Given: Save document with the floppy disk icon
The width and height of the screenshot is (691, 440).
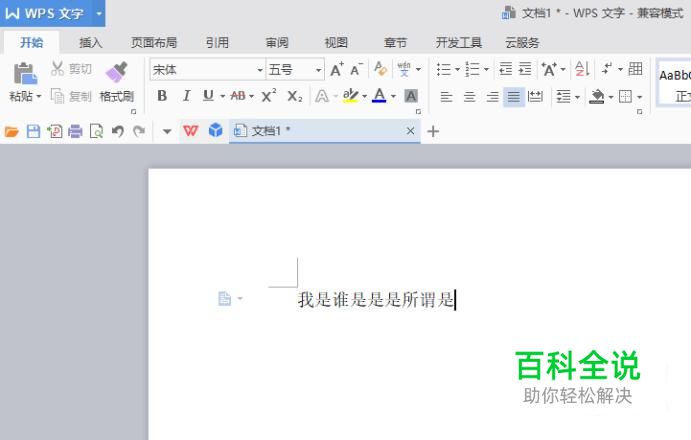Looking at the screenshot, I should [33, 131].
